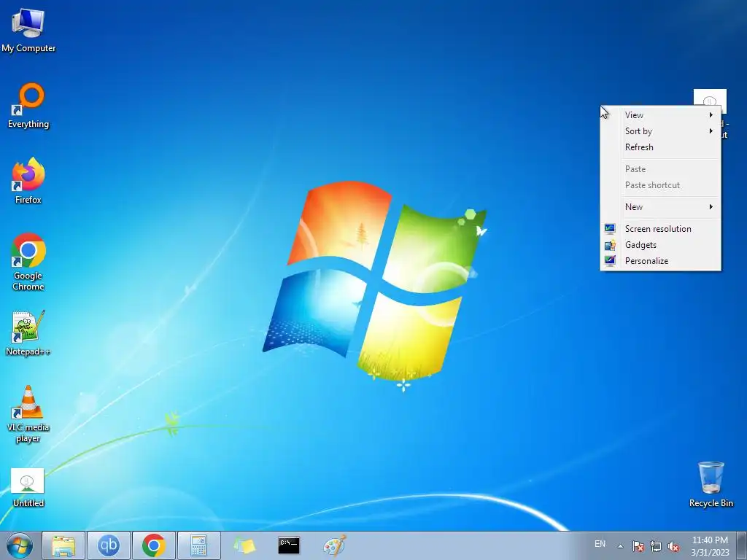Screen dimensions: 747x560
Task: Select the VLC media player shortcut
Action: (x=28, y=414)
